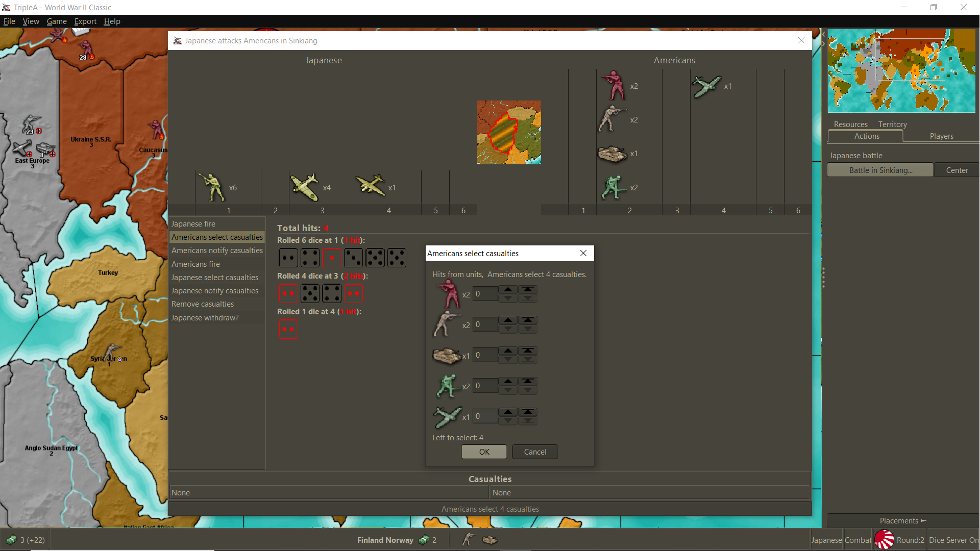
Task: Click the tan infantry x2 in the Americans column
Action: click(612, 119)
